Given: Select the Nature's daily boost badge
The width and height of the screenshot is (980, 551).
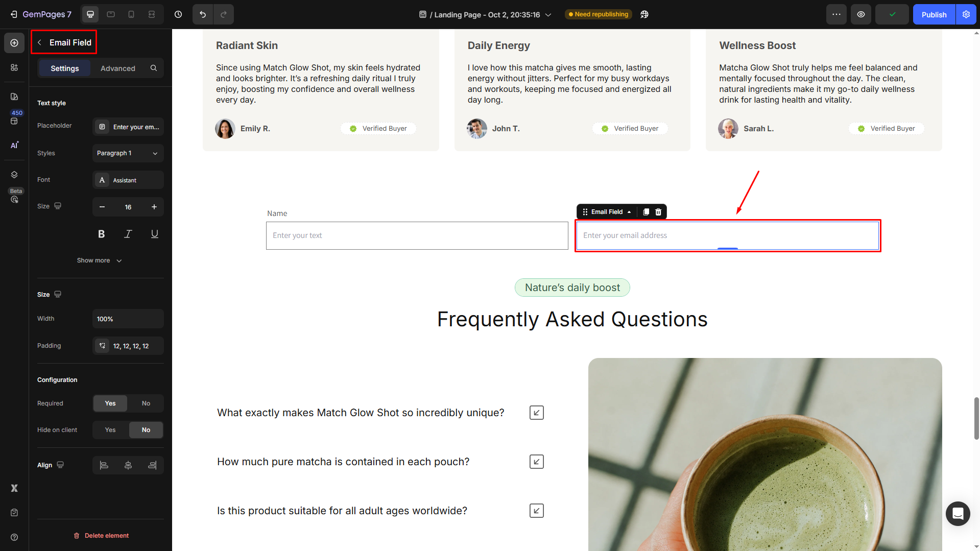Looking at the screenshot, I should pyautogui.click(x=572, y=288).
